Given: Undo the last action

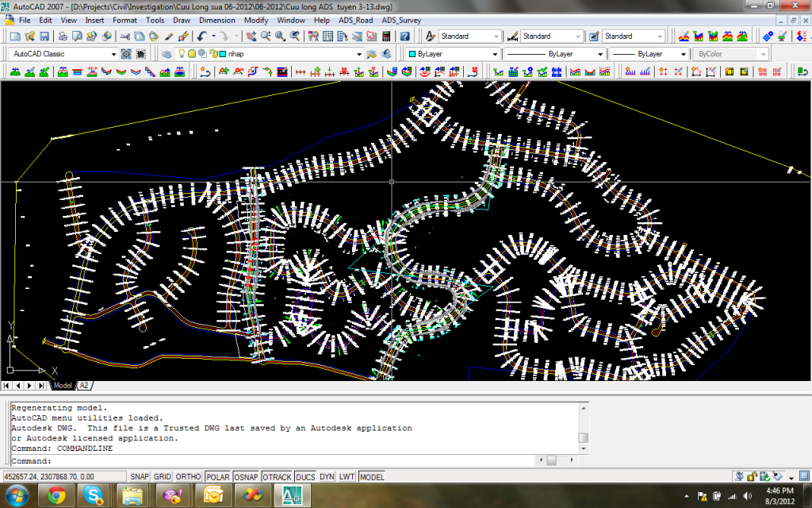Looking at the screenshot, I should coord(201,37).
